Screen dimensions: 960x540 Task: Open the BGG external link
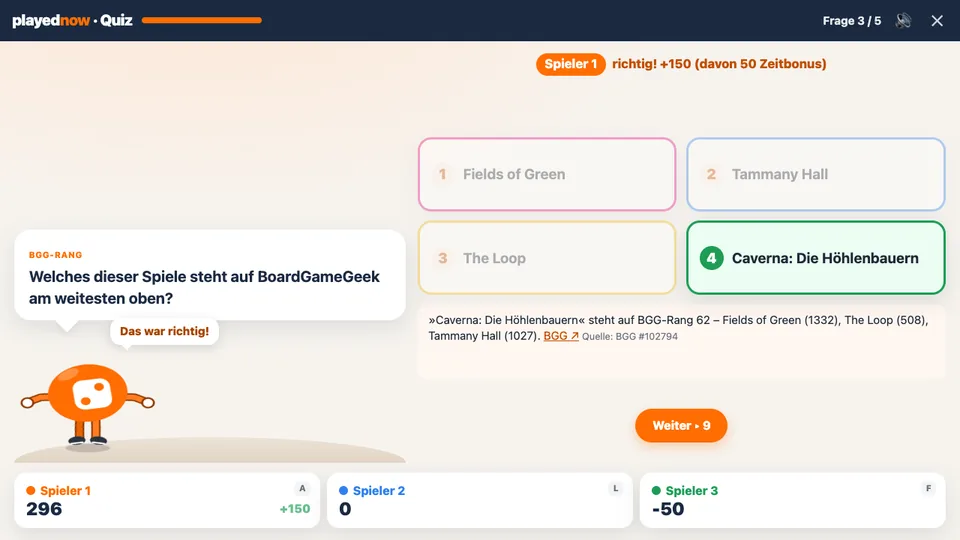click(561, 336)
